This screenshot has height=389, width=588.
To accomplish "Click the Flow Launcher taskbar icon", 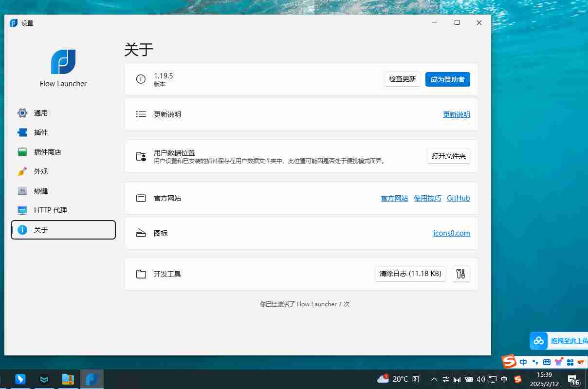I will click(92, 379).
